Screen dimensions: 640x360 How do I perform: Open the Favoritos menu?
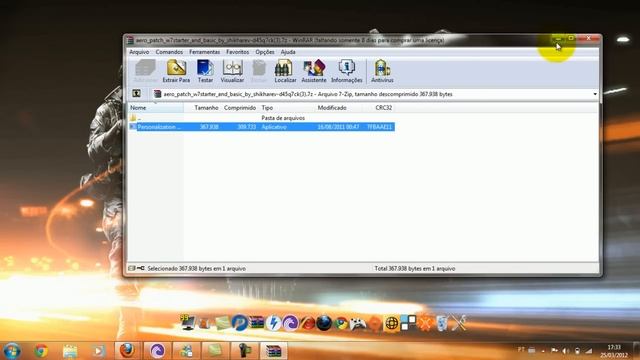click(x=238, y=52)
